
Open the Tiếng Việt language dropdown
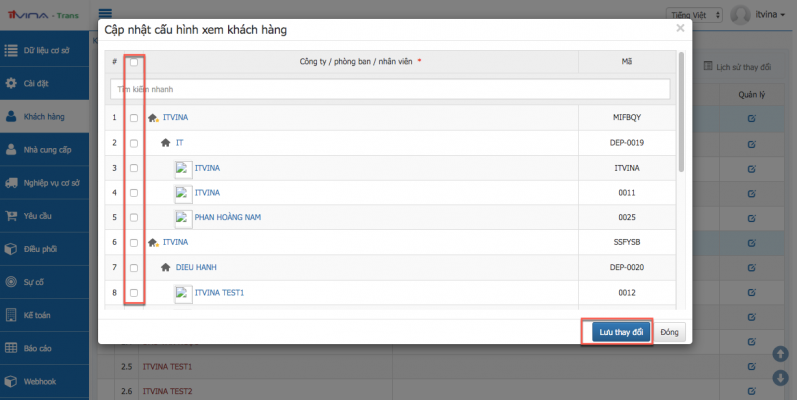[693, 14]
